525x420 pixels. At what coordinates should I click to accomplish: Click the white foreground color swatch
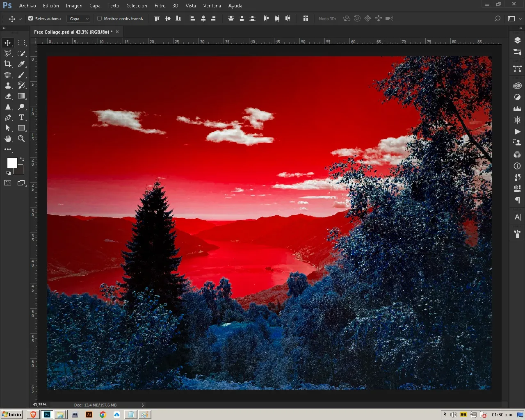click(x=12, y=162)
